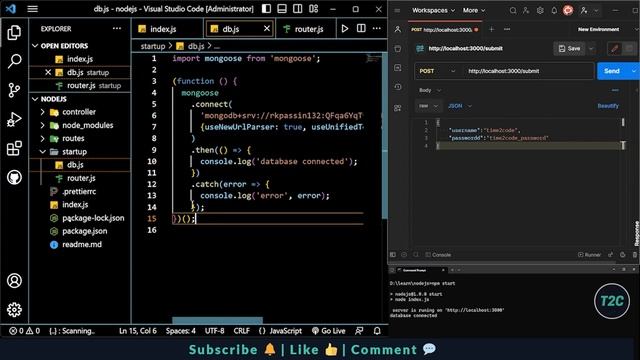Open the VS Code hamburger application menu
Image resolution: width=640 pixels, height=360 pixels.
[x=33, y=9]
